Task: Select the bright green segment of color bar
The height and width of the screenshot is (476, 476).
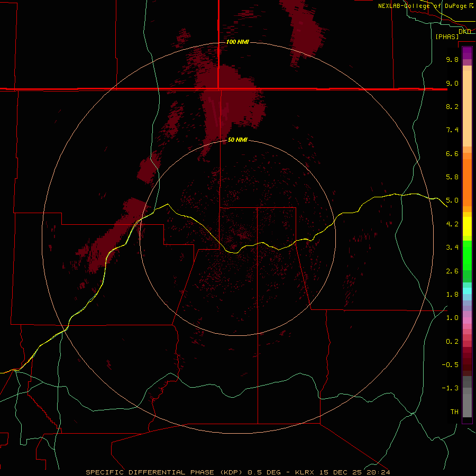Action: tap(467, 255)
